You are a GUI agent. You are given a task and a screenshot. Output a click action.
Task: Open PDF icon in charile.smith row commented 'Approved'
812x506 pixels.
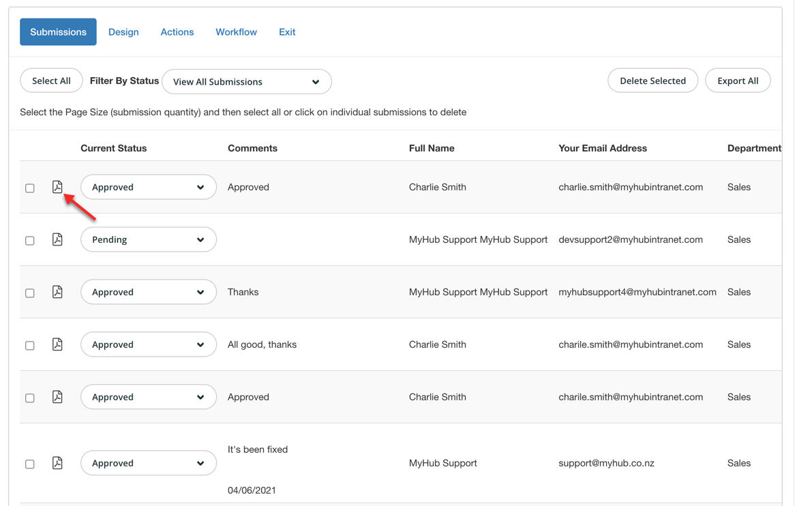pos(57,397)
